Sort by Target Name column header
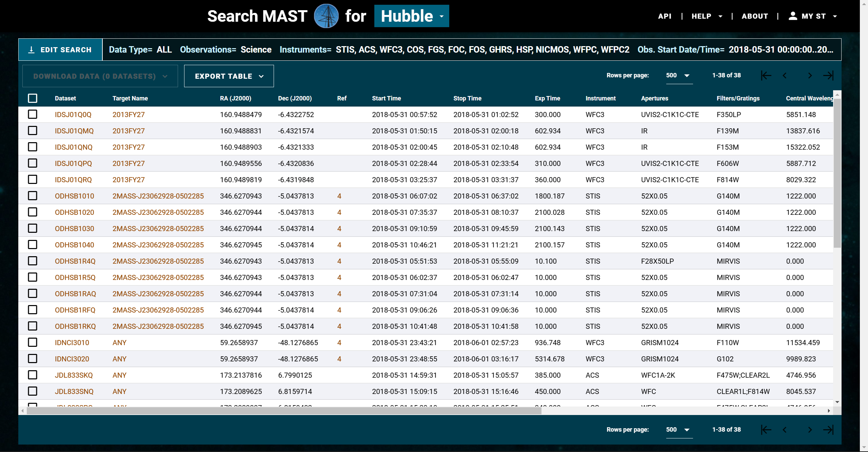The width and height of the screenshot is (868, 452). tap(130, 98)
